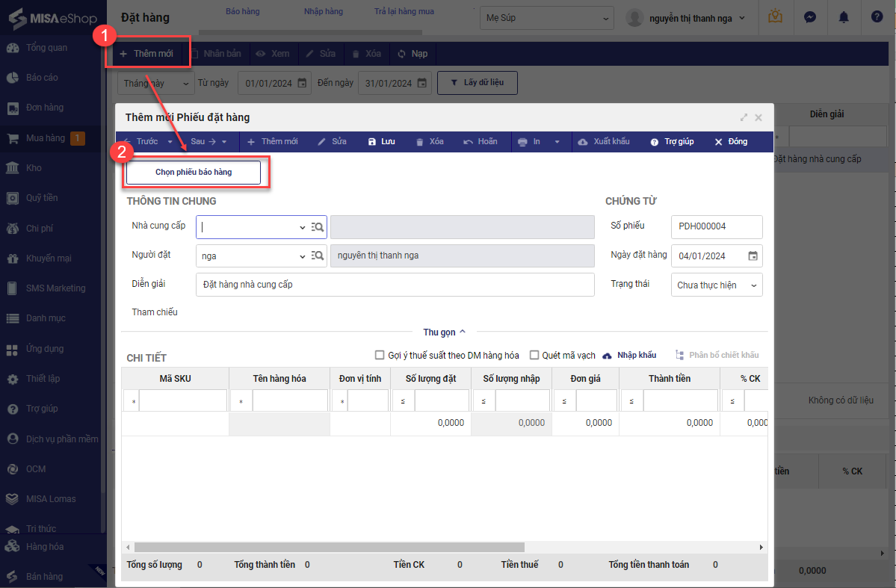The image size is (896, 588).
Task: Click Nhập khẩu cloud upload icon
Action: (x=607, y=356)
